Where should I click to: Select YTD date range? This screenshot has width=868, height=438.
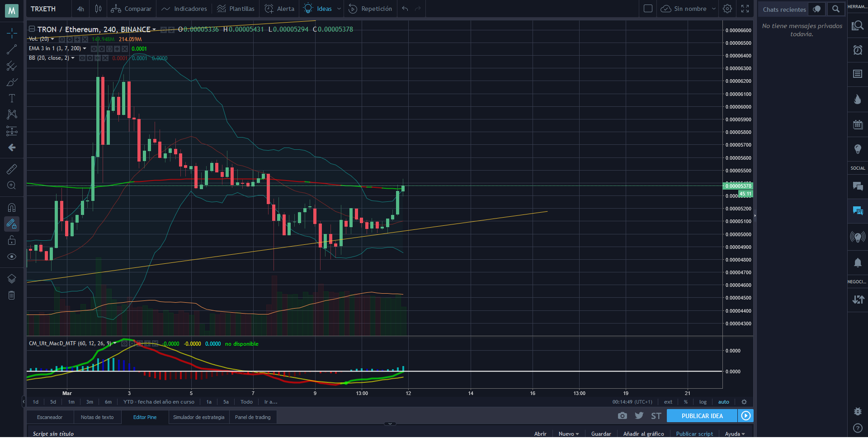[x=159, y=402]
